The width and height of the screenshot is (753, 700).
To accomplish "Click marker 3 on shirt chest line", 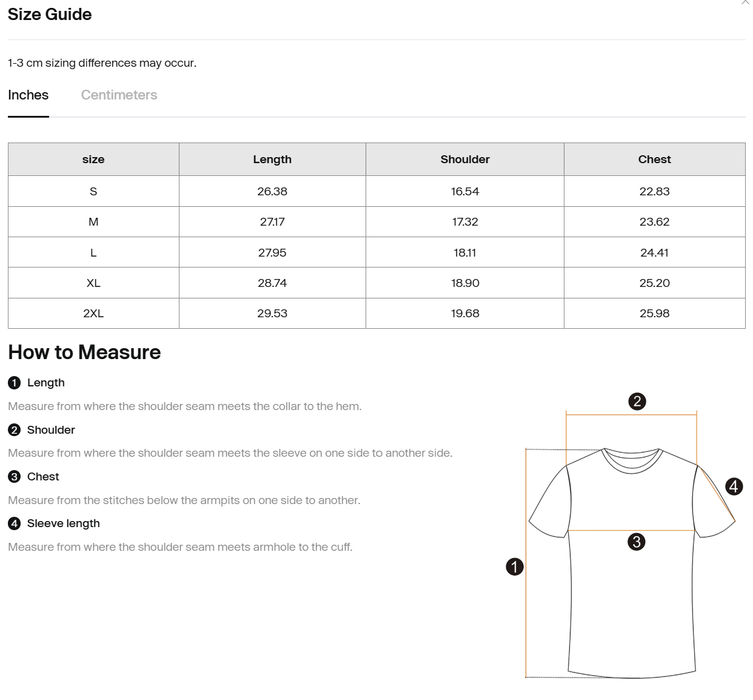I will click(636, 542).
